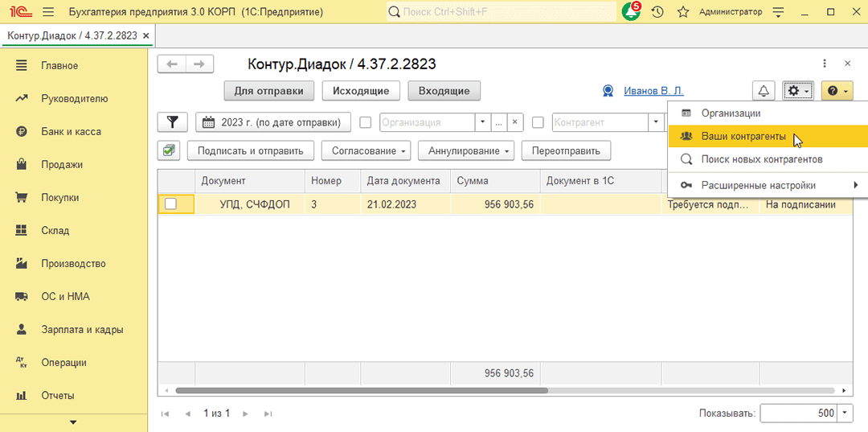Sort by the Сумма column header
Viewport: 868px width, 432px height.
(x=495, y=181)
